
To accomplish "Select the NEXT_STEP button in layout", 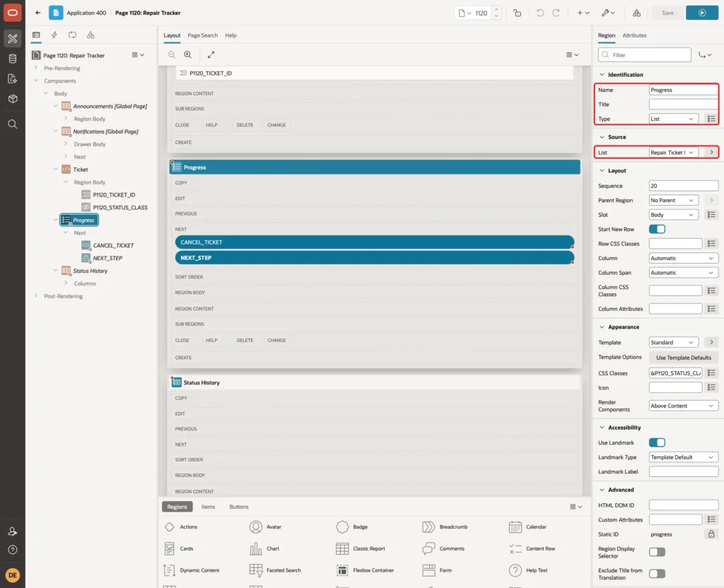I will pyautogui.click(x=375, y=258).
